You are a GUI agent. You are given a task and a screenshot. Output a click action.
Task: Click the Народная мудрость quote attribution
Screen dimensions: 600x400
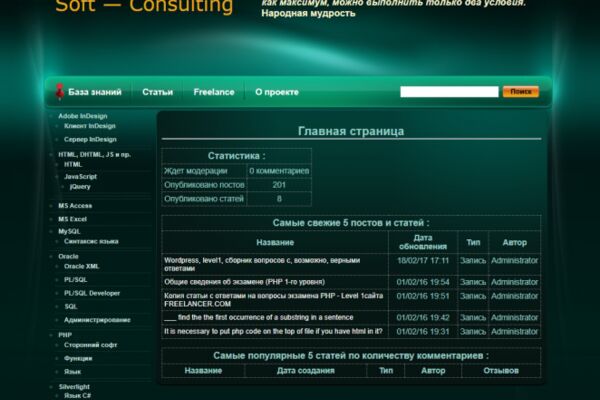308,13
